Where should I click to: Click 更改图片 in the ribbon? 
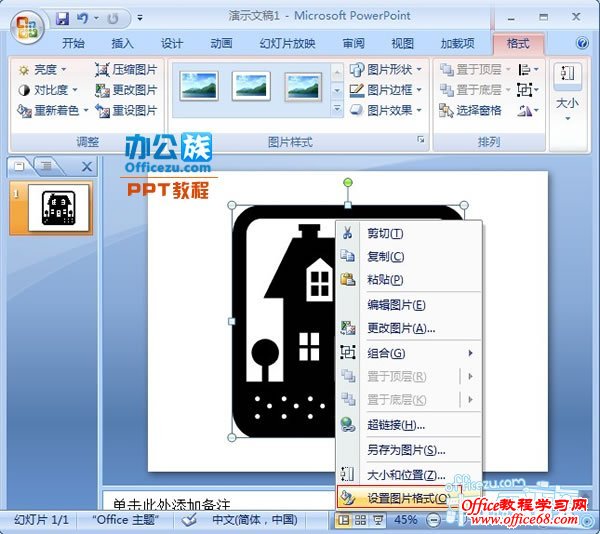[x=126, y=90]
